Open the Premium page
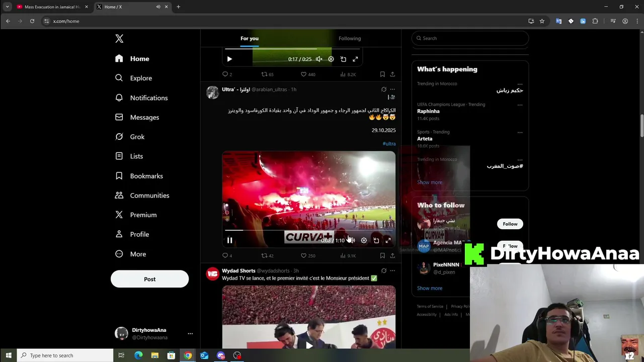644x362 pixels. point(136,215)
